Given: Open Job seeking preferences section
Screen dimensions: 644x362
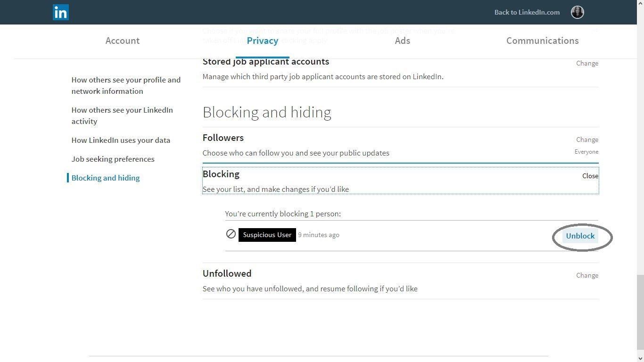Looking at the screenshot, I should 113,159.
